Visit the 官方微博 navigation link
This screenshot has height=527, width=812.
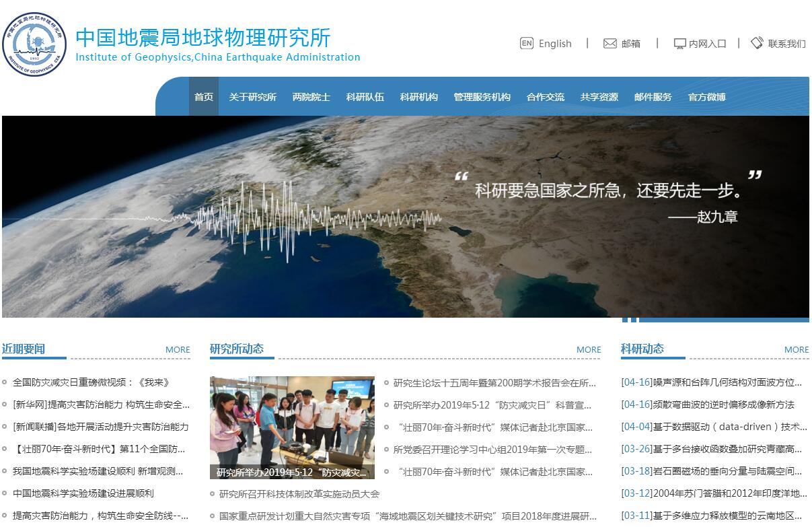(706, 97)
